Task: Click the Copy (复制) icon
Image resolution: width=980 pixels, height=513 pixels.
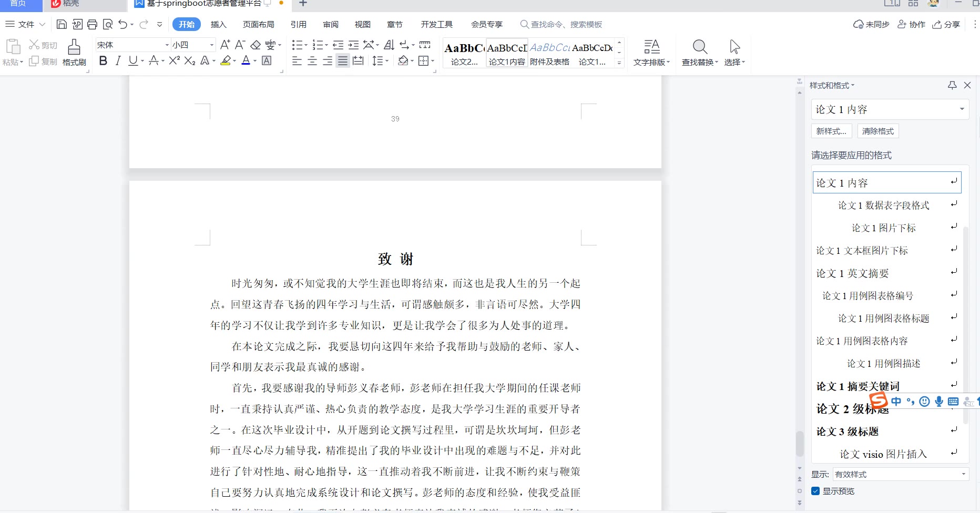Action: pyautogui.click(x=34, y=61)
